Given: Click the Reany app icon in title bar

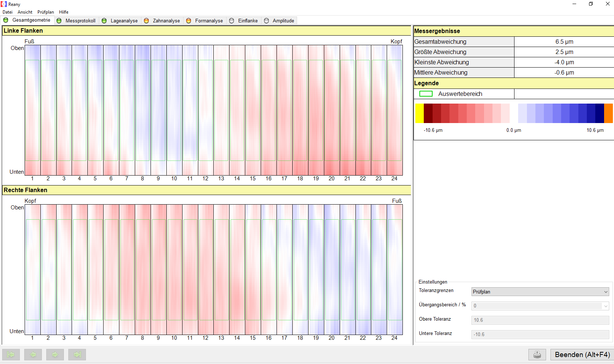Looking at the screenshot, I should (x=4, y=4).
